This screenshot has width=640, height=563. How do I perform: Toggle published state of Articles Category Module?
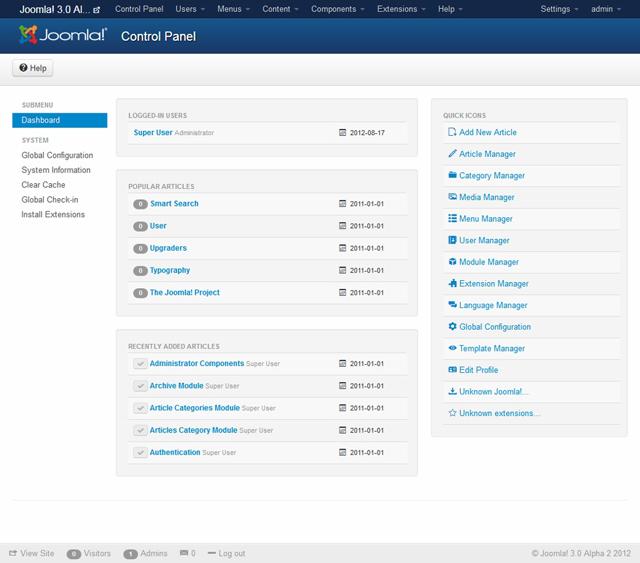[x=140, y=430]
